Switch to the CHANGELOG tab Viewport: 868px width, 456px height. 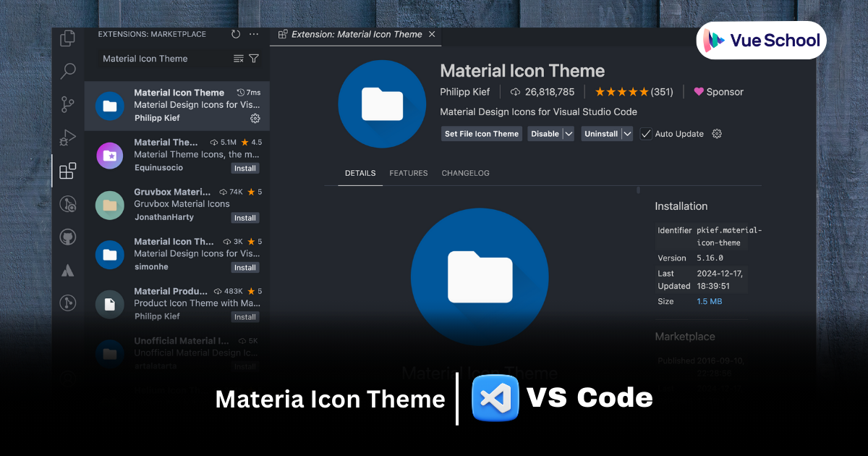click(x=465, y=173)
